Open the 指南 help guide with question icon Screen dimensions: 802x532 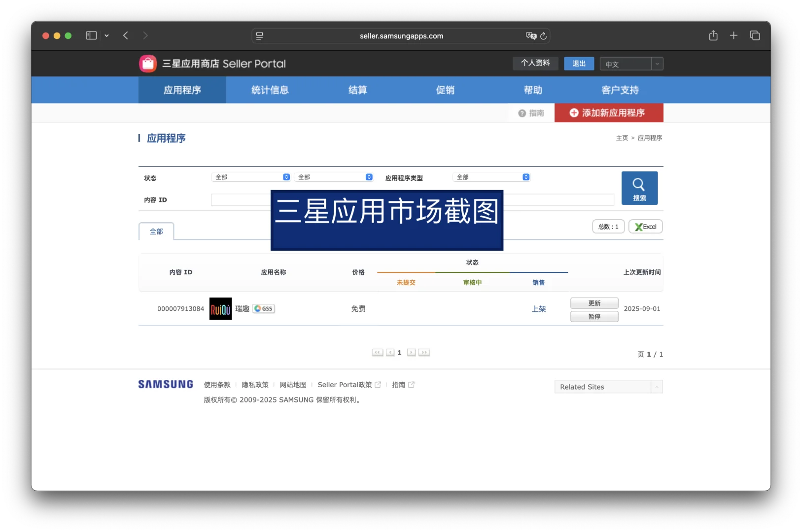point(531,113)
